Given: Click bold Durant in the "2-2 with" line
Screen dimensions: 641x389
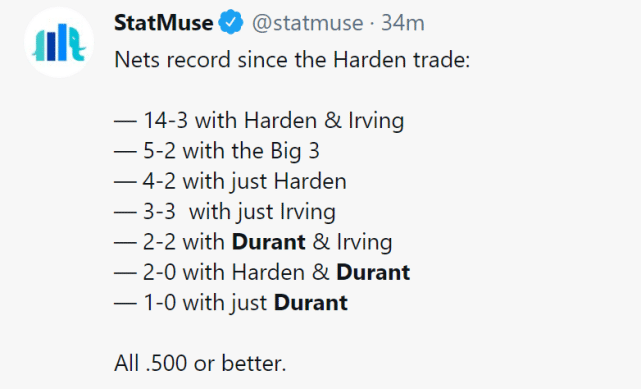Looking at the screenshot, I should 269,242.
